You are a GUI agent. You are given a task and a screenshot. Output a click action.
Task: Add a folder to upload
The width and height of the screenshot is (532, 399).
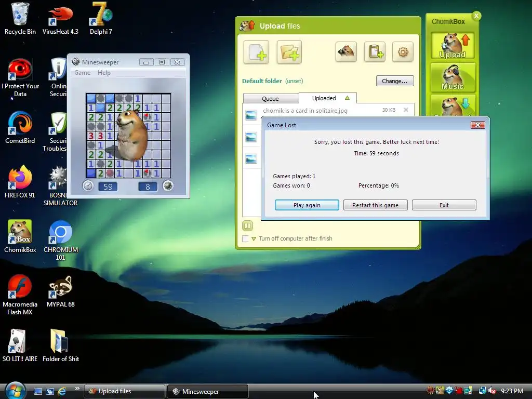[x=289, y=52]
